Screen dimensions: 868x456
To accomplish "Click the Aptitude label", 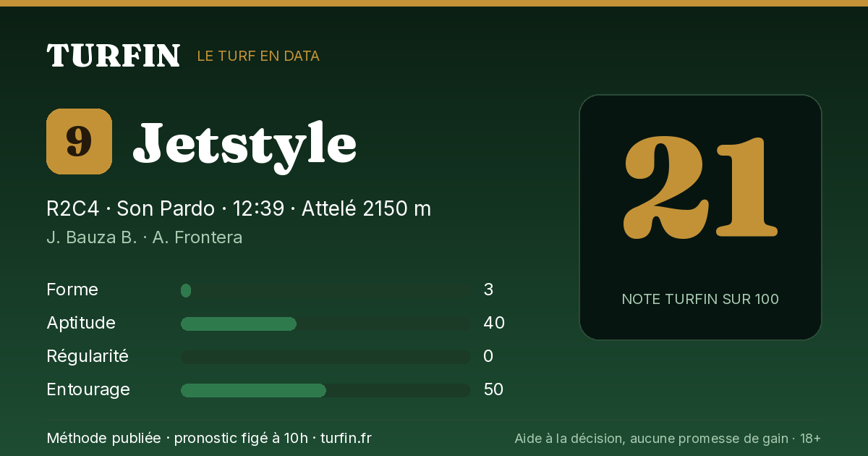I will (x=81, y=323).
